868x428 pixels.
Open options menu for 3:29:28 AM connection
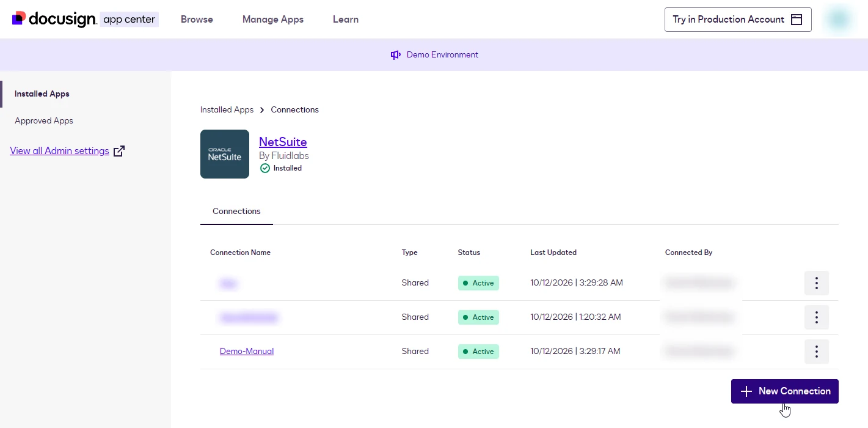coord(817,283)
